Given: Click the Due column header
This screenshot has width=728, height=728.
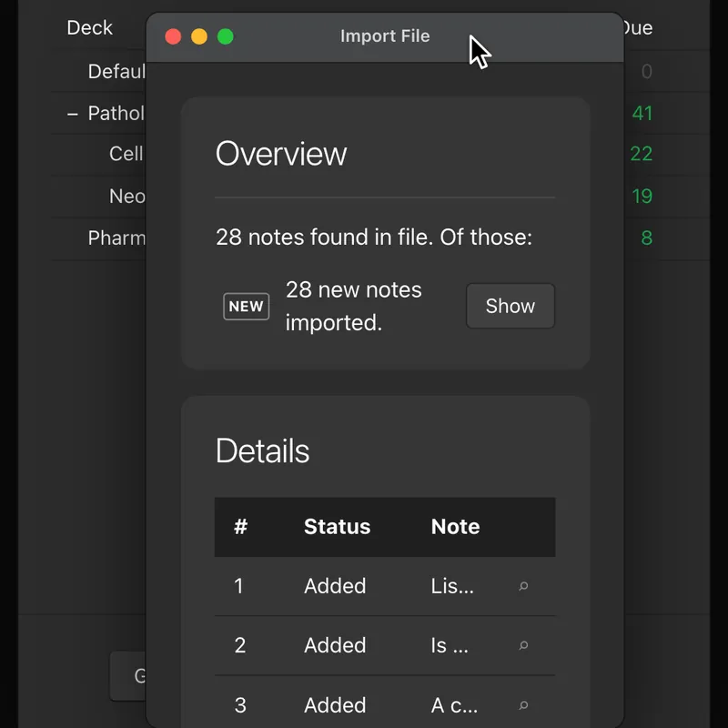Looking at the screenshot, I should (x=638, y=28).
